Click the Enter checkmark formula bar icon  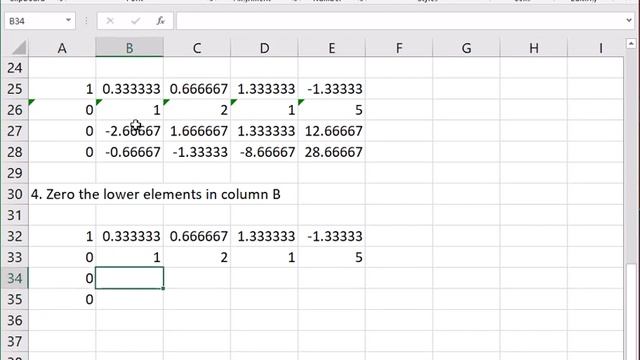point(135,21)
